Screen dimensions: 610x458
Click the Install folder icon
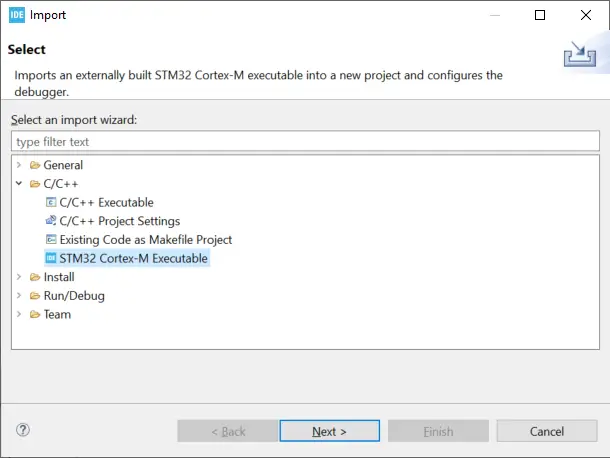click(35, 277)
